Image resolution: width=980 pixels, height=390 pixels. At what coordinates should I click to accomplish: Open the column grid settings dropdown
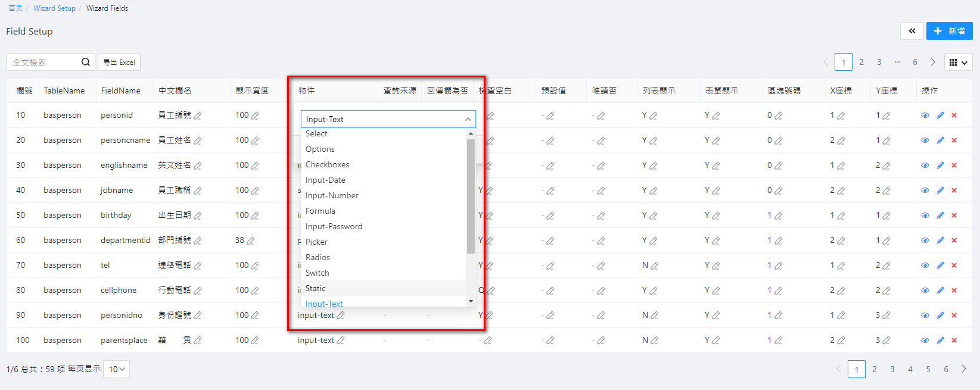pyautogui.click(x=959, y=62)
